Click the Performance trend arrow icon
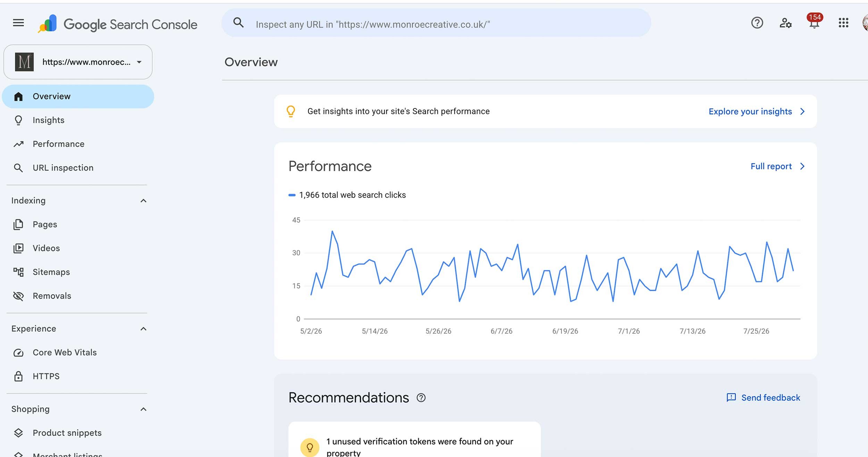 (18, 144)
